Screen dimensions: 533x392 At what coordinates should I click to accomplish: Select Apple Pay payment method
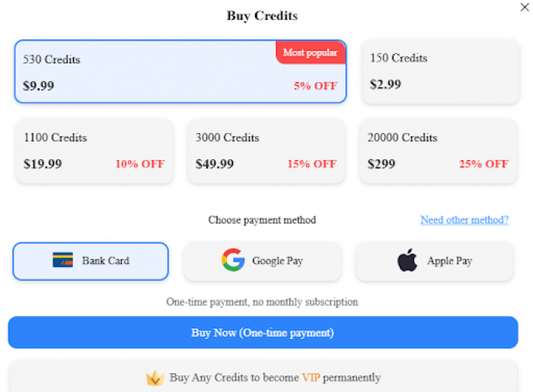435,261
